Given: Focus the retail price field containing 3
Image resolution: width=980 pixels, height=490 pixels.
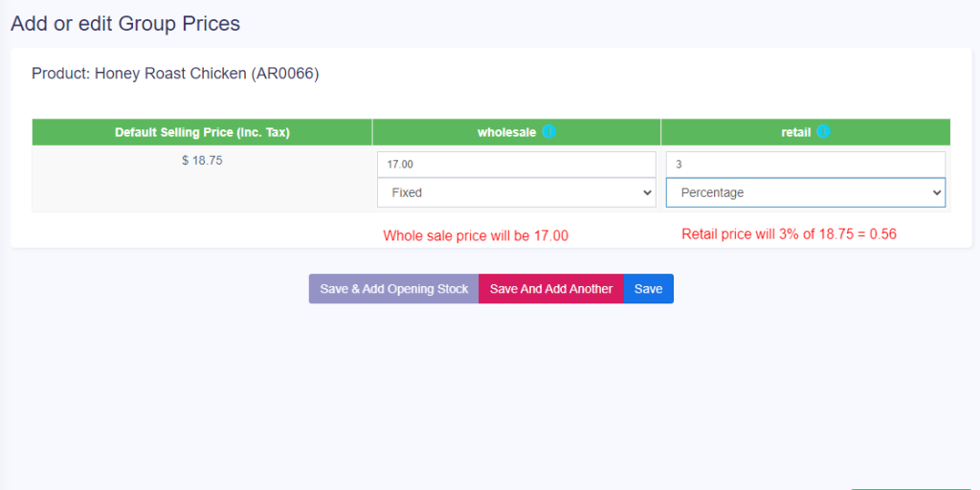Looking at the screenshot, I should 805,165.
